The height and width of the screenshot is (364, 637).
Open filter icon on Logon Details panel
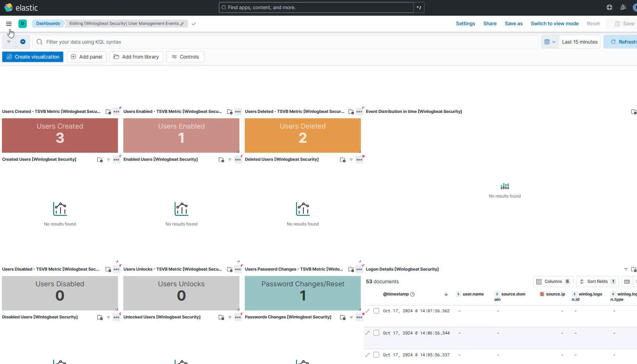[626, 269]
